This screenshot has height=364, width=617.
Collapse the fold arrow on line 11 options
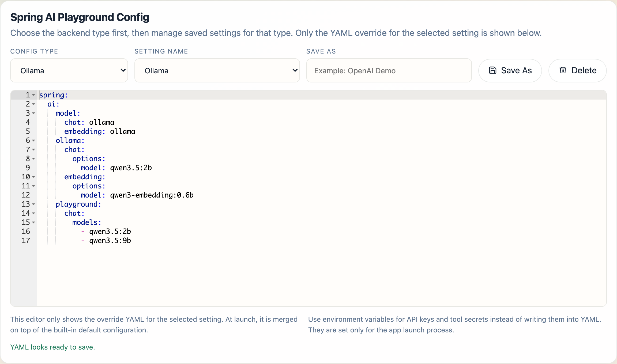(33, 186)
